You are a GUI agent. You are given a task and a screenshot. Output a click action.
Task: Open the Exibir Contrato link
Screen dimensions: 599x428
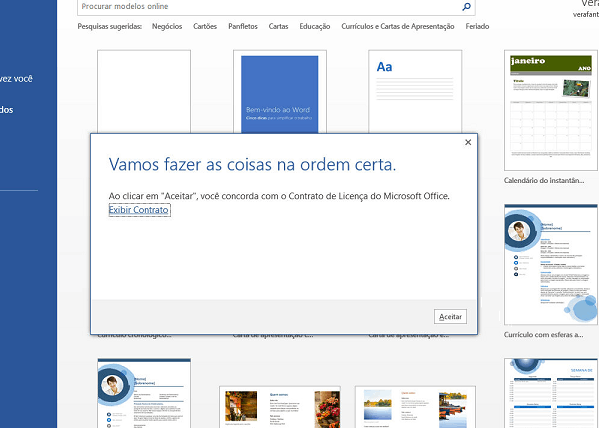tap(139, 210)
